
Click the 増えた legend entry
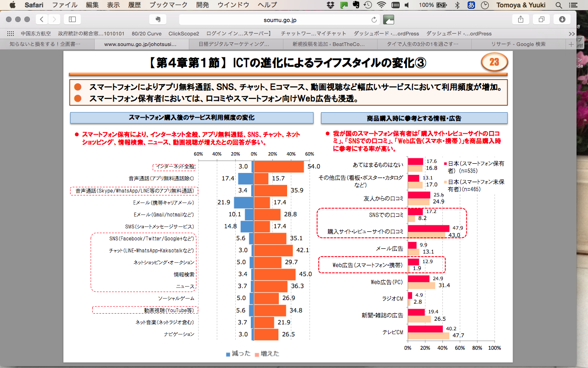(x=266, y=354)
